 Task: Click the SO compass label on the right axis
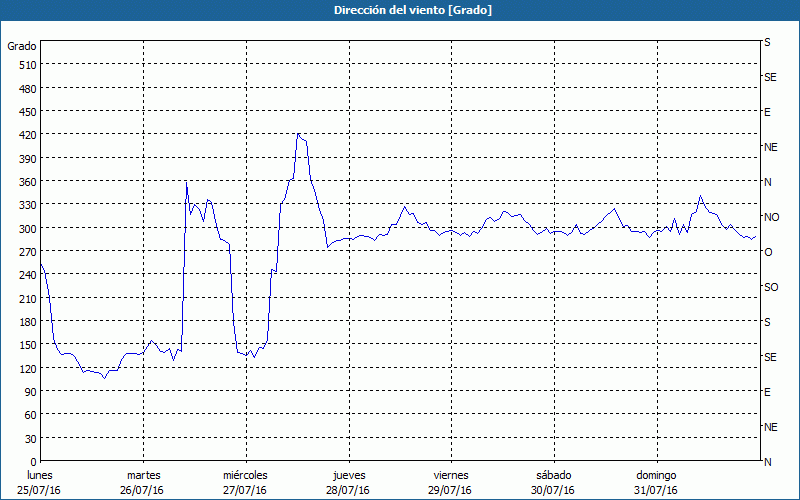click(x=771, y=287)
